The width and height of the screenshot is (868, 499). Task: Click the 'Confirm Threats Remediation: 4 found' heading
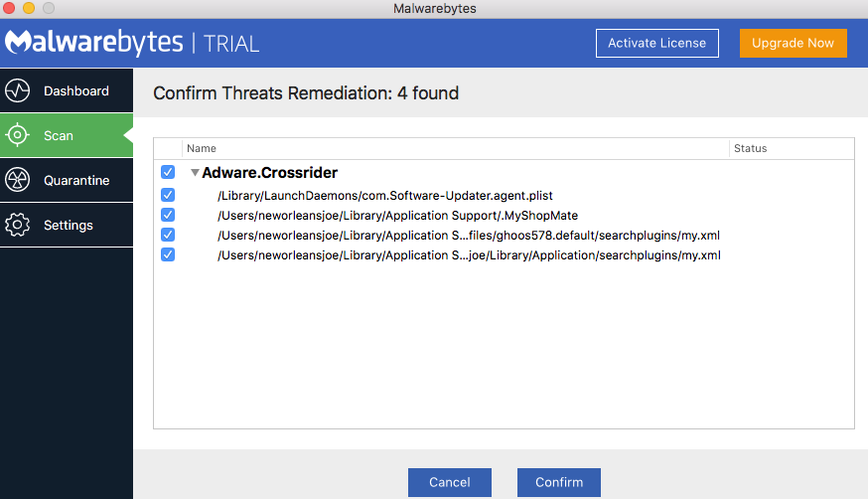pyautogui.click(x=306, y=93)
